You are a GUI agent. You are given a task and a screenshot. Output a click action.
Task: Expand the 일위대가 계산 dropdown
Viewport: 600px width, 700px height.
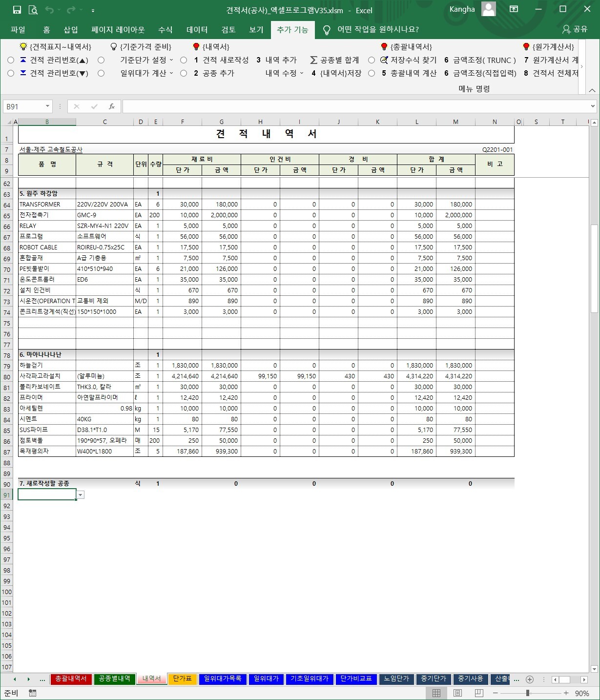[x=171, y=73]
